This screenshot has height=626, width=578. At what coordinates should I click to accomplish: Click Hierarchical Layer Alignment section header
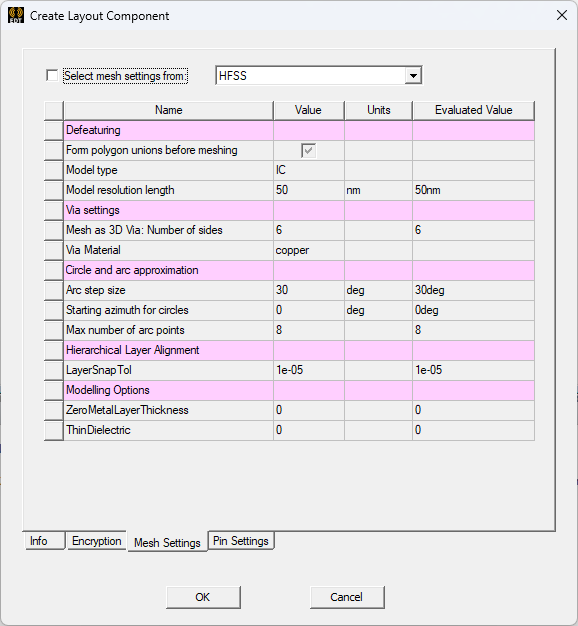pos(168,350)
